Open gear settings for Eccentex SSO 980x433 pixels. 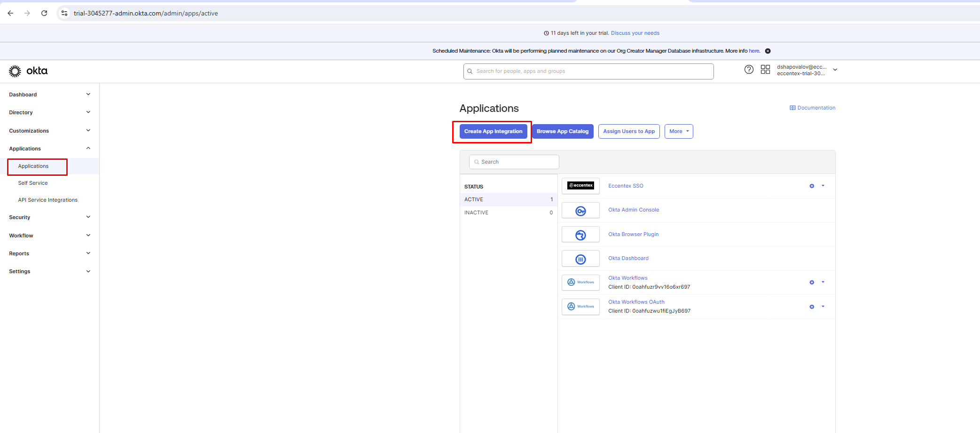(x=812, y=186)
